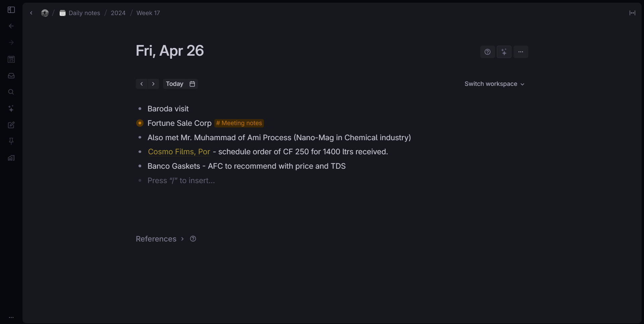Open the Meeting notes tag
644x324 pixels.
coord(239,123)
